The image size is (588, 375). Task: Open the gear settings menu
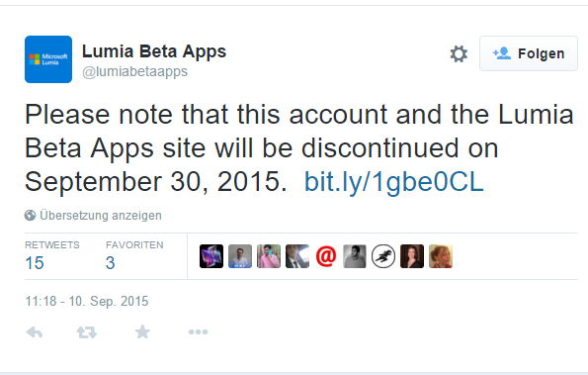click(x=459, y=53)
